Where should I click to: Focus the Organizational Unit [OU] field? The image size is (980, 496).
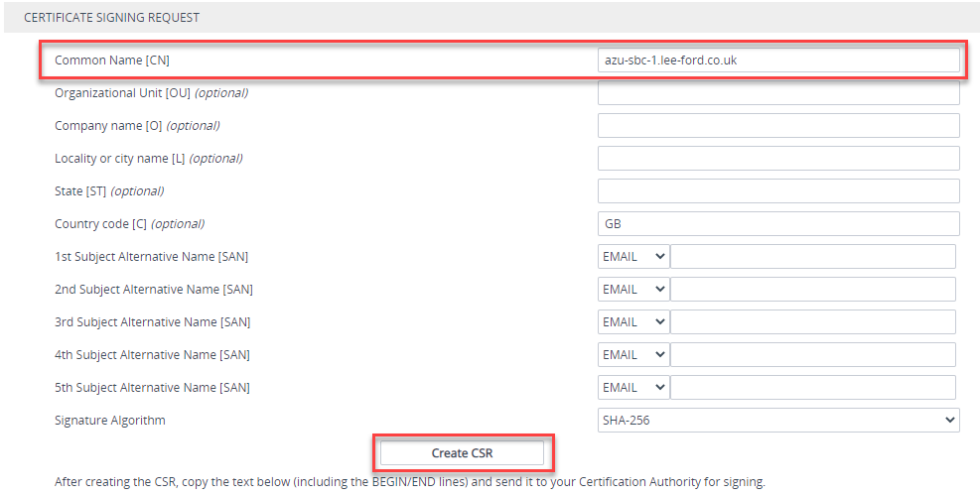pyautogui.click(x=778, y=93)
